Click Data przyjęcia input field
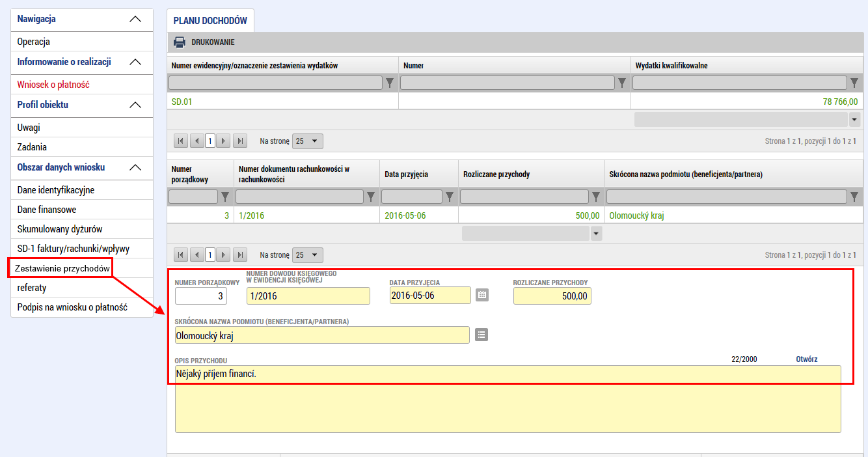The image size is (868, 457). pos(430,296)
